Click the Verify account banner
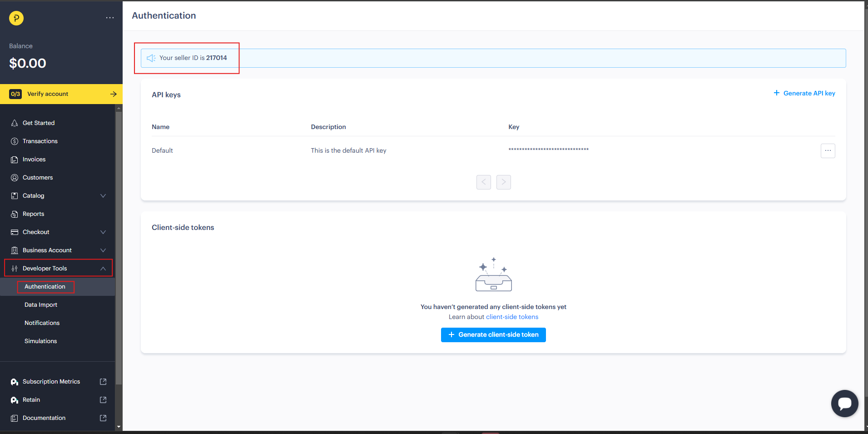 tap(61, 94)
